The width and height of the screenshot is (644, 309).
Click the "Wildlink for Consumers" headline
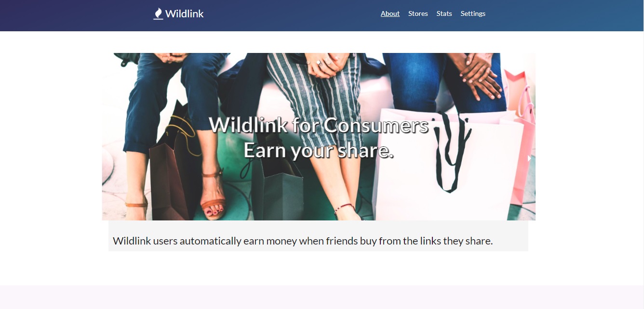[x=319, y=125]
